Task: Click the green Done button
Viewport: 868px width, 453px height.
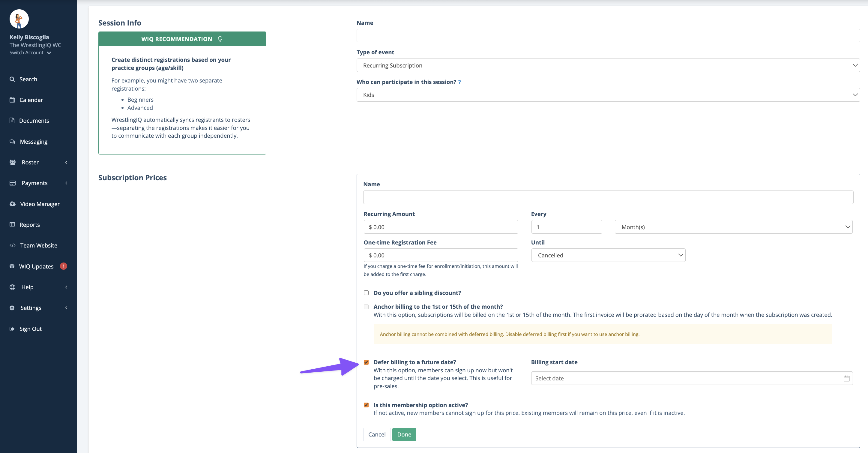Action: [404, 434]
